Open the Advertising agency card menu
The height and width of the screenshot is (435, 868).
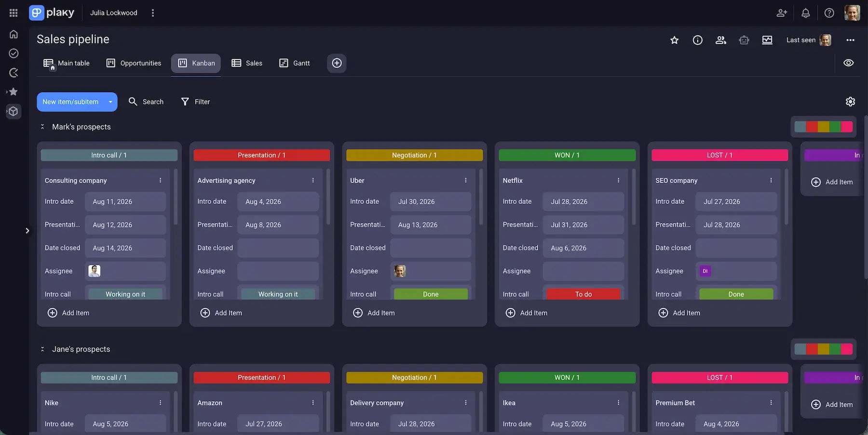(313, 180)
